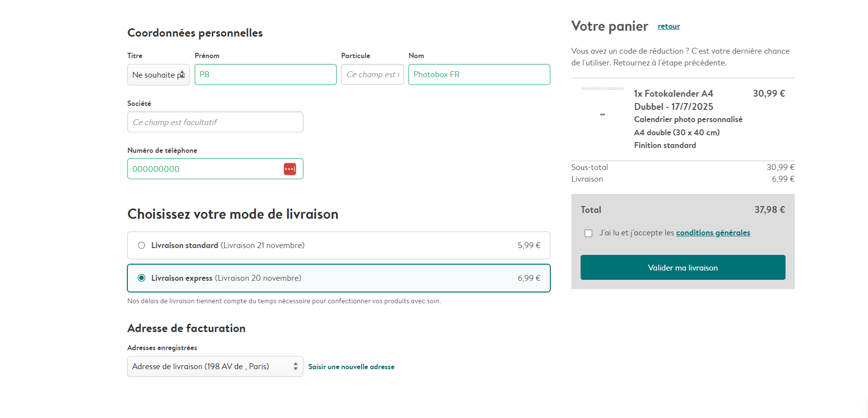868x418 pixels.
Task: Click the Nom field containing Photobox FR
Action: click(479, 74)
